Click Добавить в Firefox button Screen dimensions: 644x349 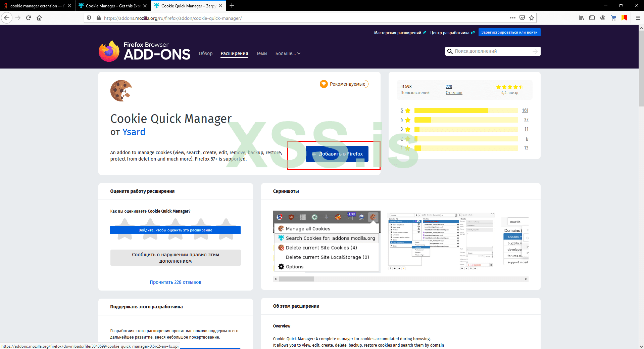[x=337, y=154]
